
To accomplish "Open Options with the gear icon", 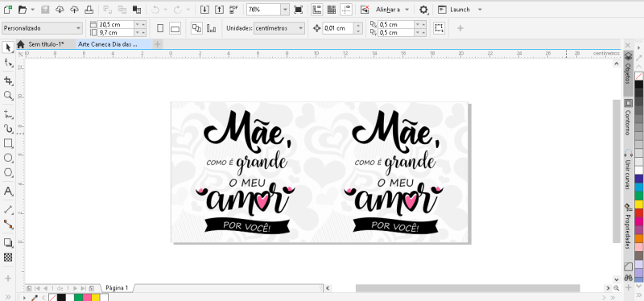I will pyautogui.click(x=423, y=10).
